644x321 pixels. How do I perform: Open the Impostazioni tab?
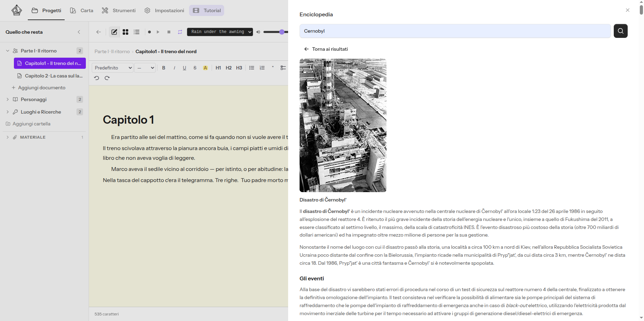point(164,10)
